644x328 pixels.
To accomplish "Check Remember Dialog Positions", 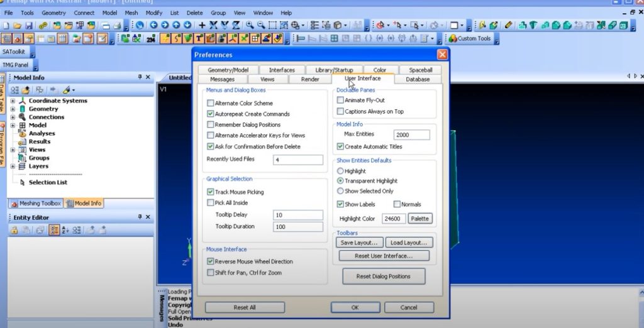I will (211, 124).
